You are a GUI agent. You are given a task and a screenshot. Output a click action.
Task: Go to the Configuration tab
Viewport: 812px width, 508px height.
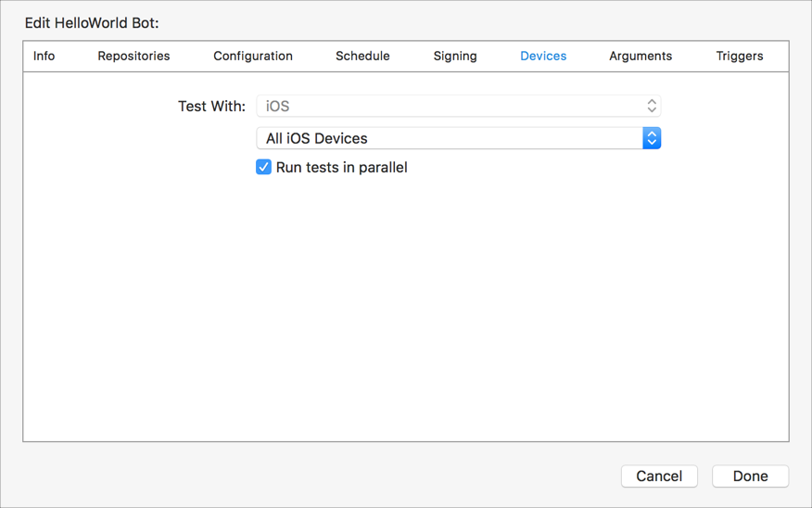(x=253, y=56)
